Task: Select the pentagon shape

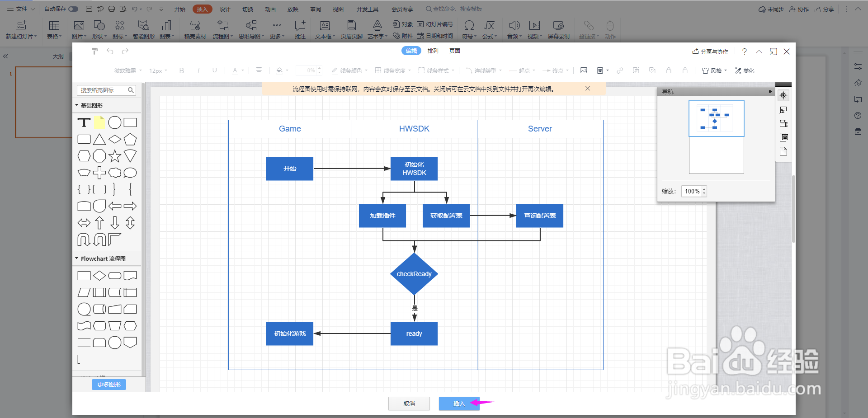Action: pyautogui.click(x=130, y=139)
